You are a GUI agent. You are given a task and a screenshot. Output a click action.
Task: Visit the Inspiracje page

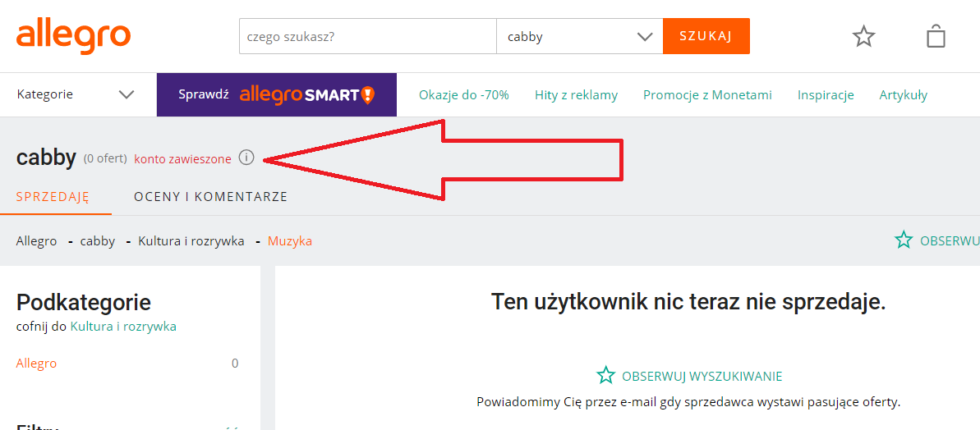826,95
